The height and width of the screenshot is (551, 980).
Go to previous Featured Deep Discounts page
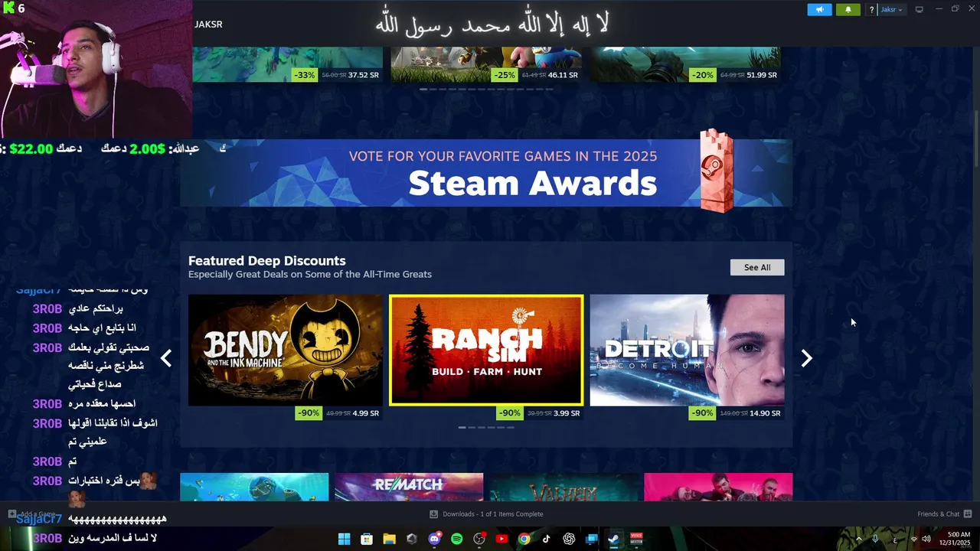point(166,358)
